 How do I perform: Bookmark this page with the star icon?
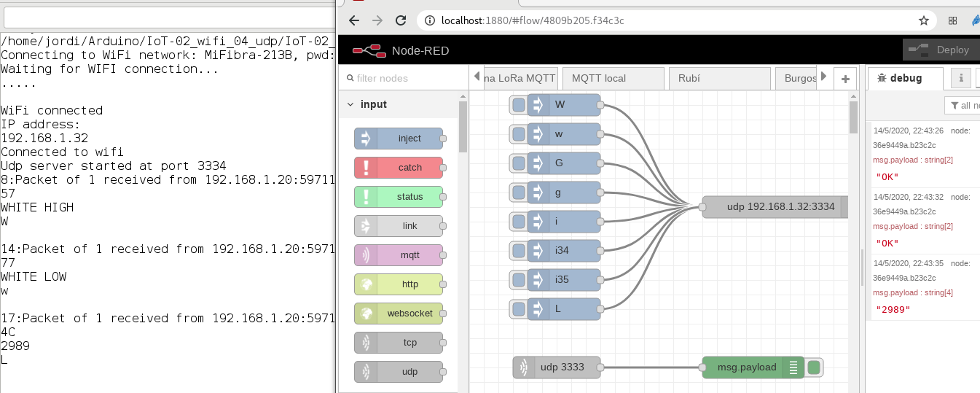(923, 20)
